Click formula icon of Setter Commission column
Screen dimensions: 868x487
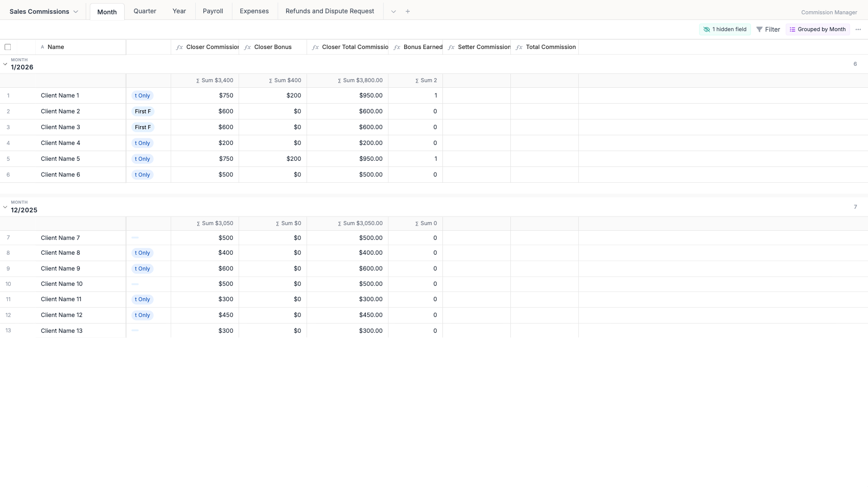click(451, 47)
